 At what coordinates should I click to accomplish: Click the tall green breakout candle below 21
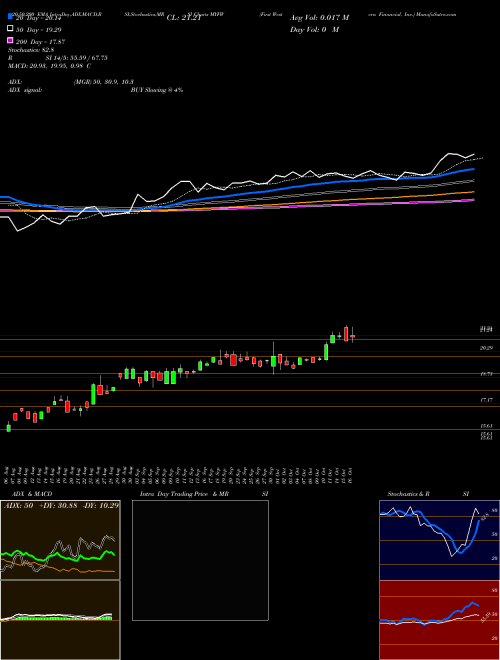point(326,352)
